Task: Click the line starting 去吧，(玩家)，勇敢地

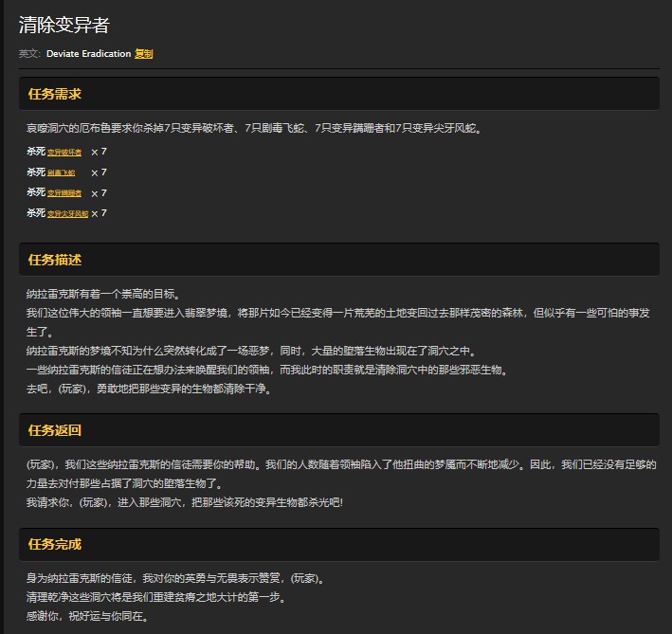Action: point(148,389)
